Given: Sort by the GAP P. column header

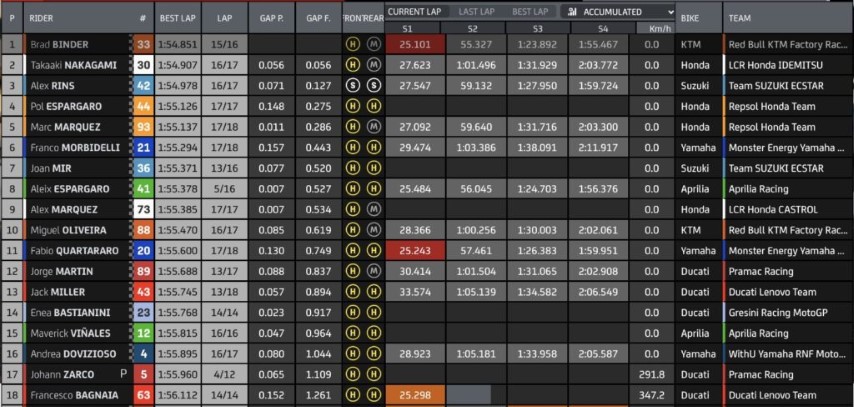Looking at the screenshot, I should [x=272, y=18].
